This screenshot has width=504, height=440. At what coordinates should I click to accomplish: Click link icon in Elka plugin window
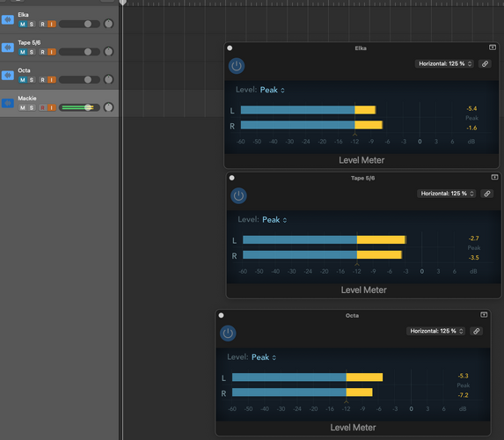[485, 63]
